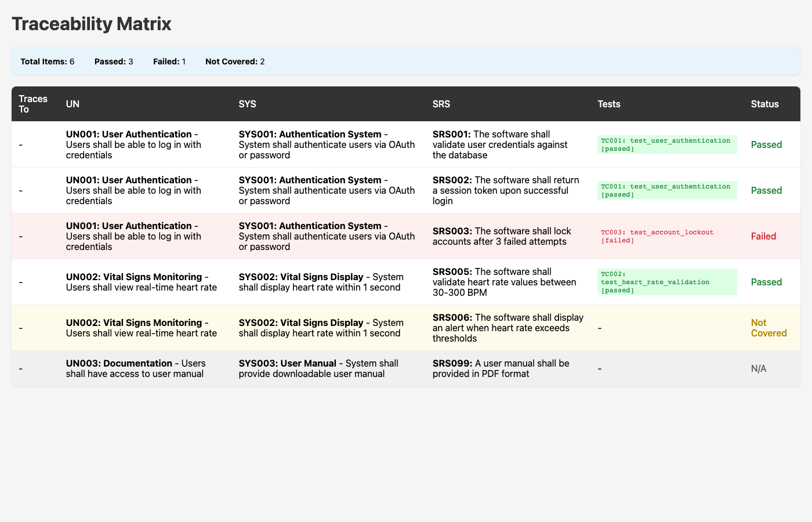
Task: Click the Passed status in SRS001 row
Action: coord(766,144)
